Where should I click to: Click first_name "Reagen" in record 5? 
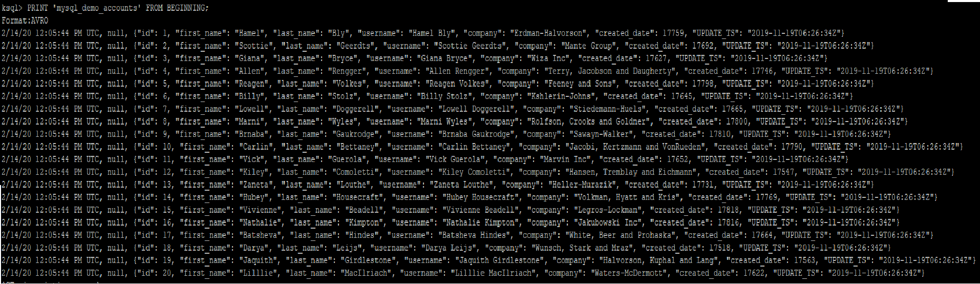tap(252, 84)
